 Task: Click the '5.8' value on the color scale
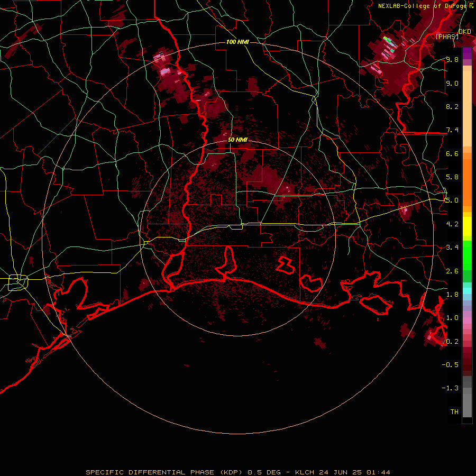452,177
